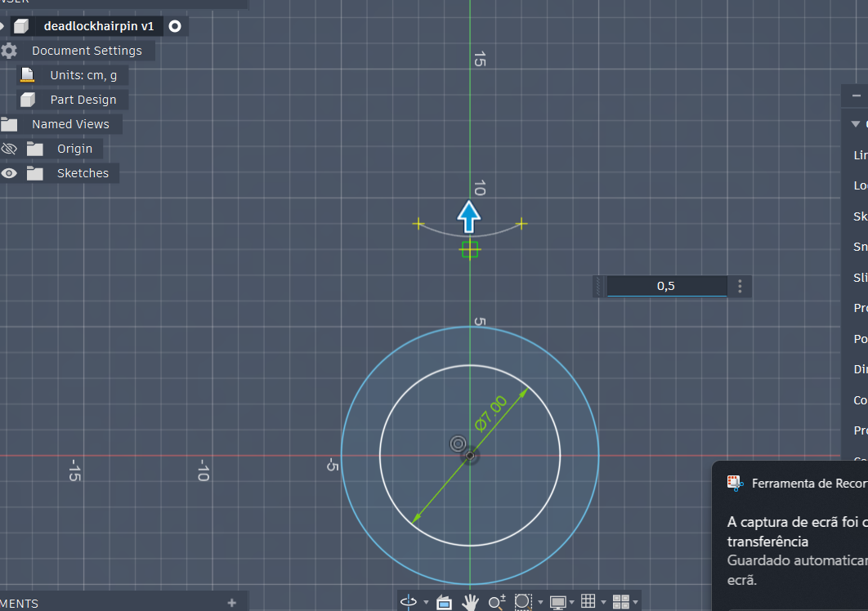868x611 pixels.
Task: Click the Ferramenta de Recorte notification icon
Action: point(735,483)
